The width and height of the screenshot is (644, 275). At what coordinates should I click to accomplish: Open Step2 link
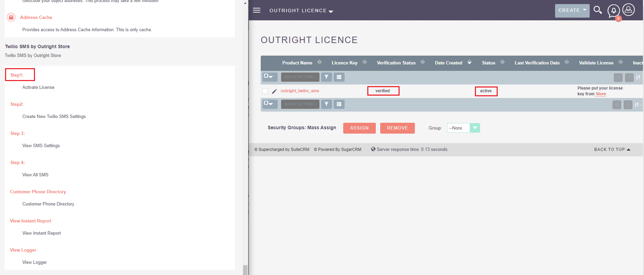tap(17, 104)
